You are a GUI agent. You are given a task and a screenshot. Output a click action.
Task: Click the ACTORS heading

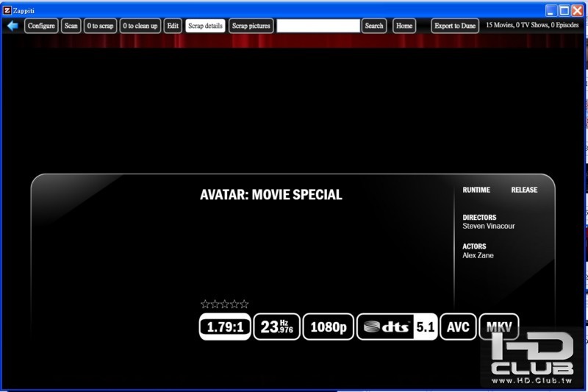474,246
